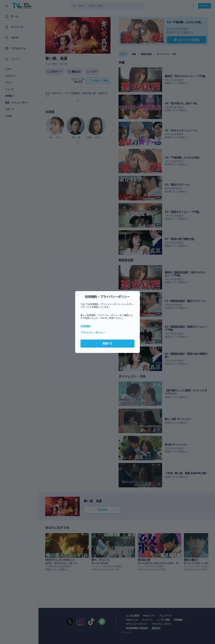
Task: Click the ログイン button
Action: pos(204,6)
